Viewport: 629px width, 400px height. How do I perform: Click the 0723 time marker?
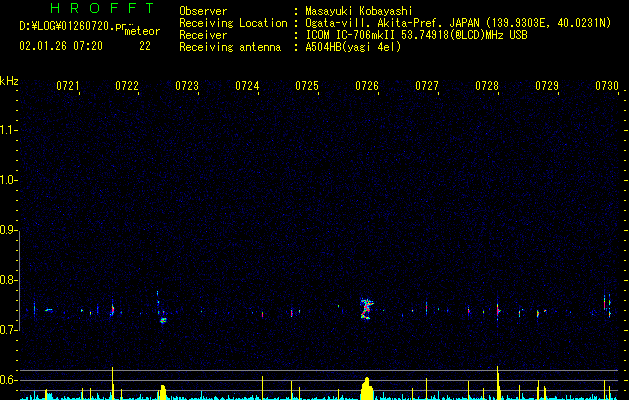point(187,86)
